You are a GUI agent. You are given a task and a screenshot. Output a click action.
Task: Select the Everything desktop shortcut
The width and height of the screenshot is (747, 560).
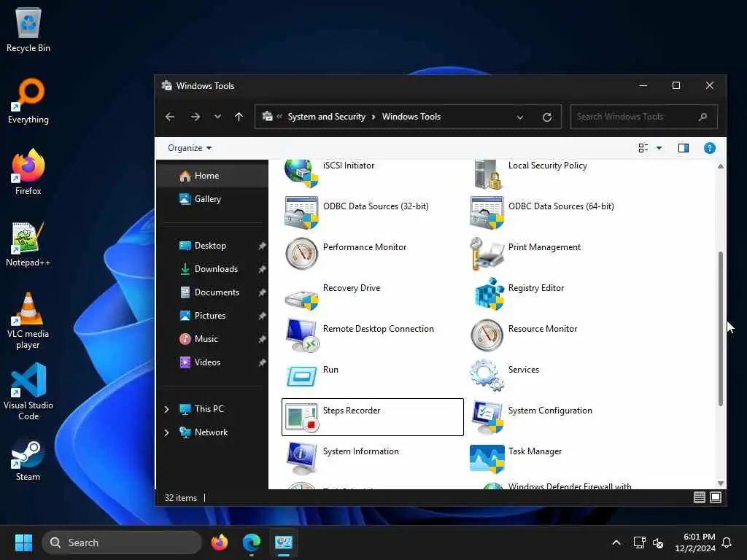tap(28, 101)
